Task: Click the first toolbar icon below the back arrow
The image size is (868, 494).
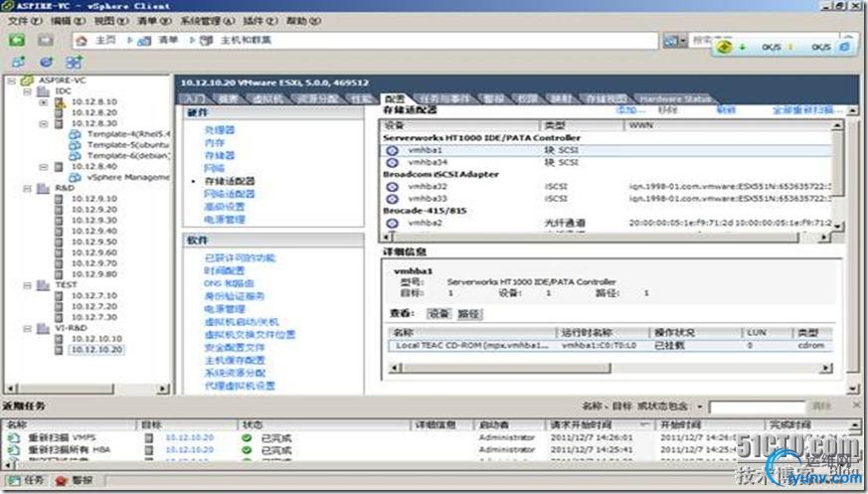Action: point(18,62)
